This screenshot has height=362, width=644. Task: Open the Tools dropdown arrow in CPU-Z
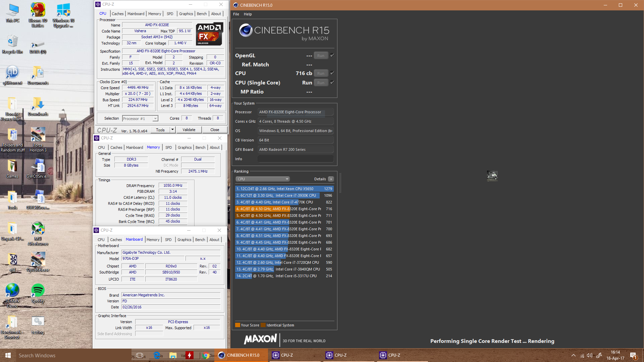[172, 130]
